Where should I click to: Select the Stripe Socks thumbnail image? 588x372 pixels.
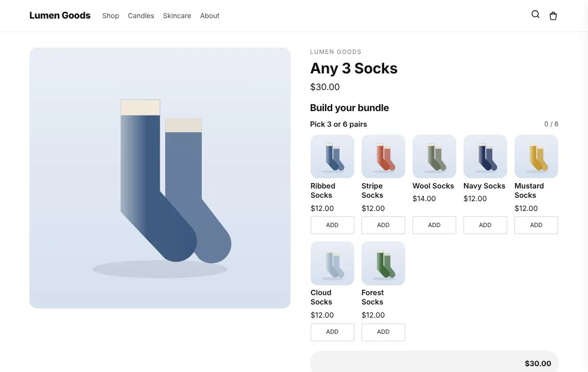coord(383,156)
